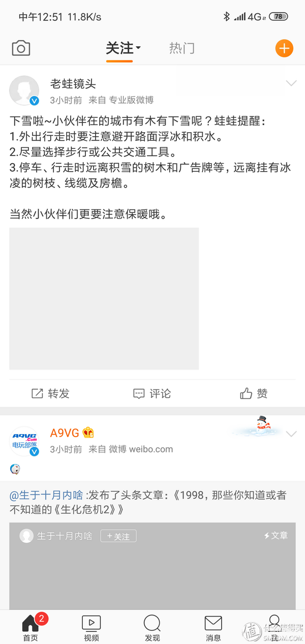
Task: Open the camera icon at top left
Action: point(21,48)
